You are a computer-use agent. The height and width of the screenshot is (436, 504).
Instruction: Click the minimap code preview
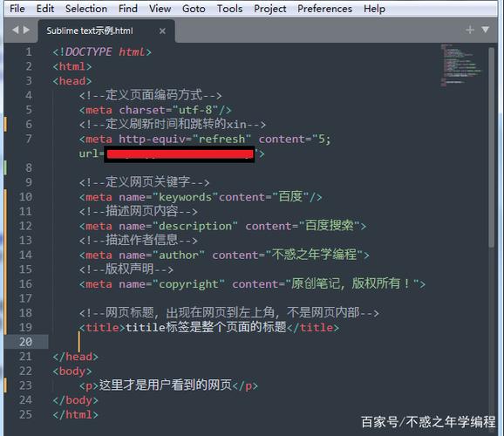(461, 65)
